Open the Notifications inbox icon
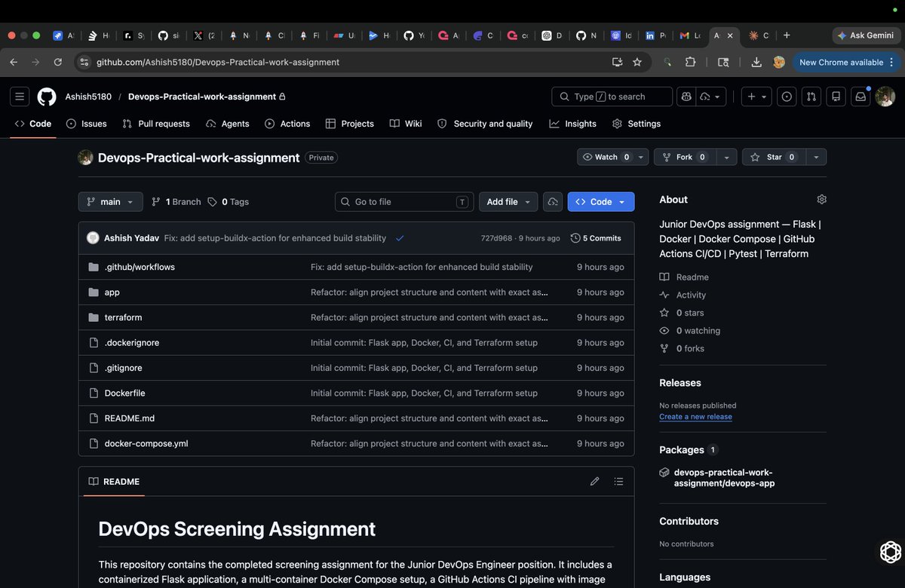This screenshot has height=588, width=905. click(860, 96)
